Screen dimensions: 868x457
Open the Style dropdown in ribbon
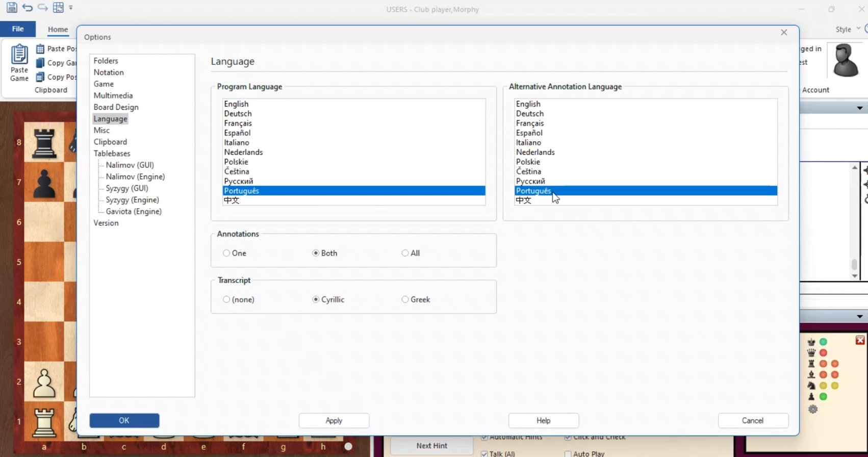tap(848, 30)
